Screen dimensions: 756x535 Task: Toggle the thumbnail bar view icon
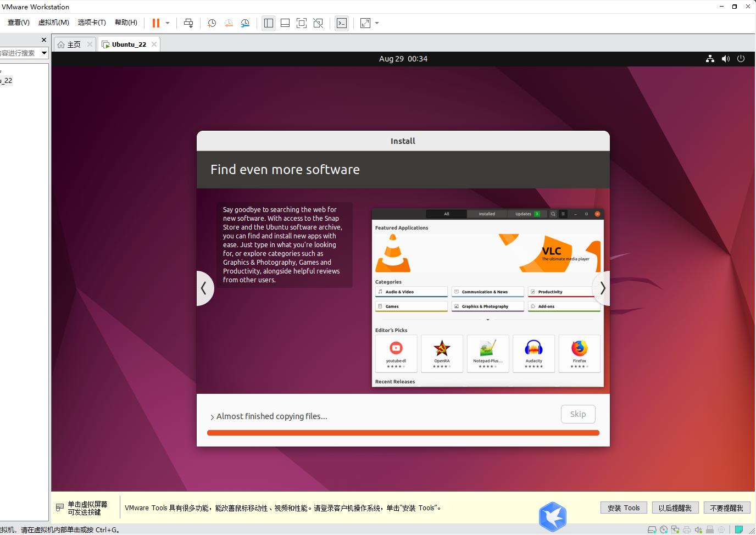(x=285, y=23)
